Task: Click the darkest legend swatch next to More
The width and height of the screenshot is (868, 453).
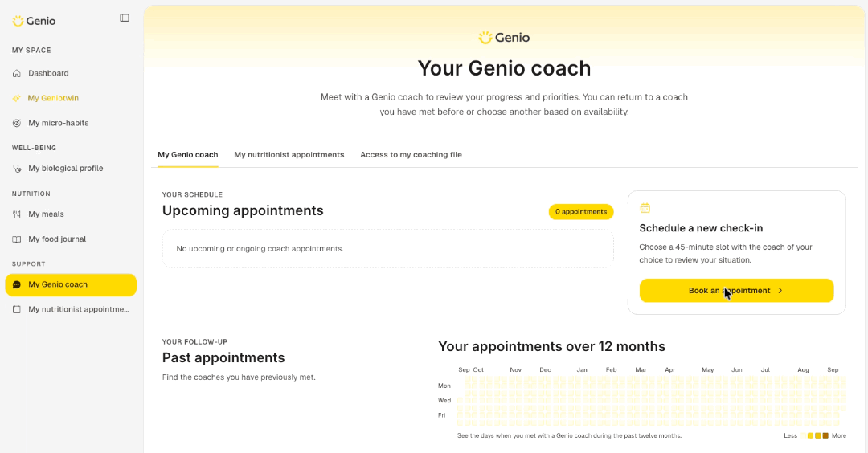Action: point(825,436)
